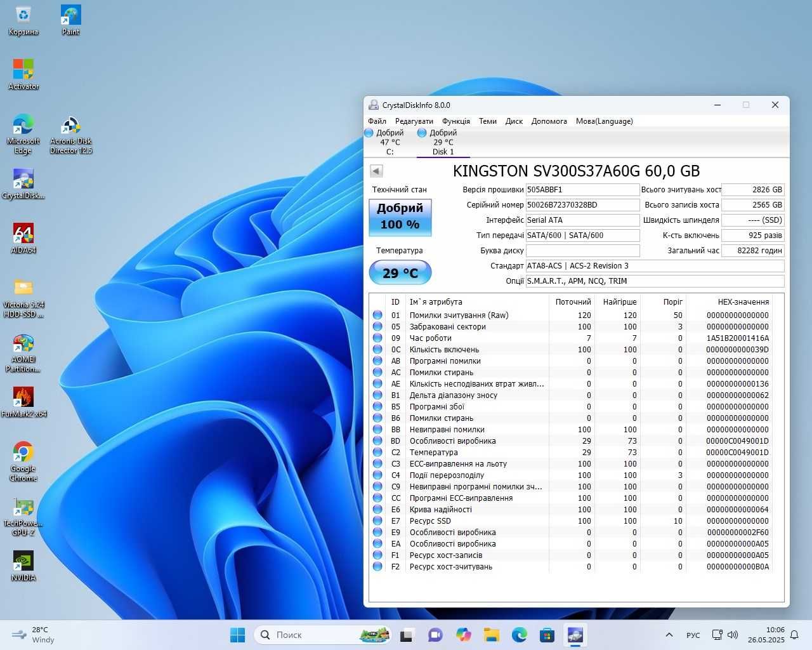
Task: Click status orb for attribute E7 row
Action: [x=377, y=521]
